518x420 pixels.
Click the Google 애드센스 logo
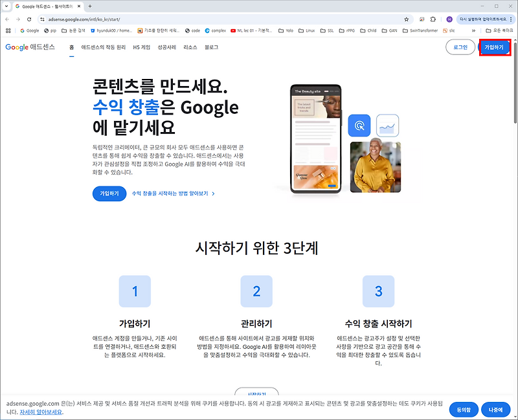pyautogui.click(x=30, y=47)
